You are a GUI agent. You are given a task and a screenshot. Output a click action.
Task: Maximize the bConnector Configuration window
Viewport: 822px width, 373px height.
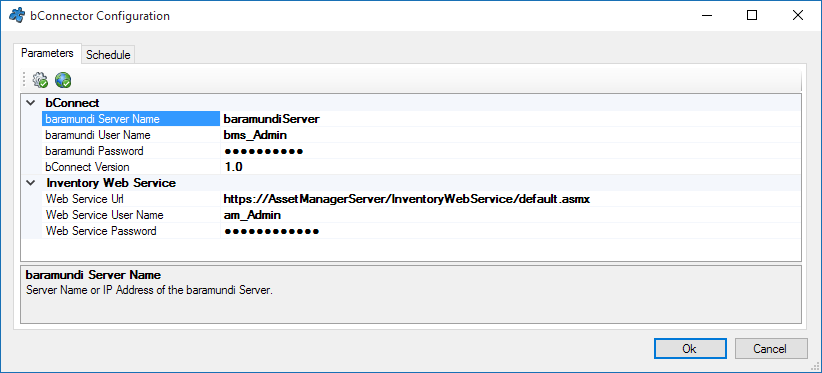(752, 16)
